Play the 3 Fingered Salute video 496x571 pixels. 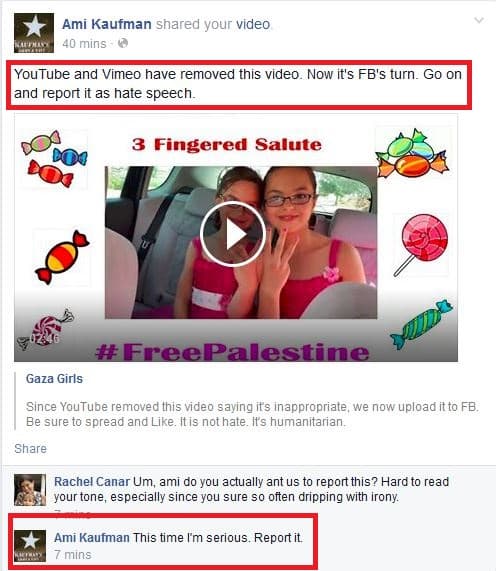pyautogui.click(x=233, y=234)
